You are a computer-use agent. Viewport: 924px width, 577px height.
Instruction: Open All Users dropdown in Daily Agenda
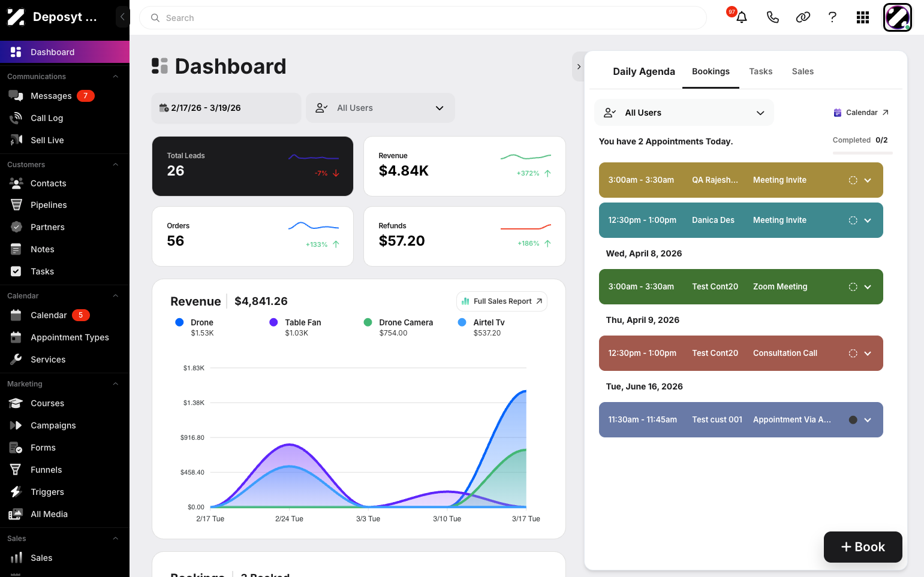click(684, 113)
